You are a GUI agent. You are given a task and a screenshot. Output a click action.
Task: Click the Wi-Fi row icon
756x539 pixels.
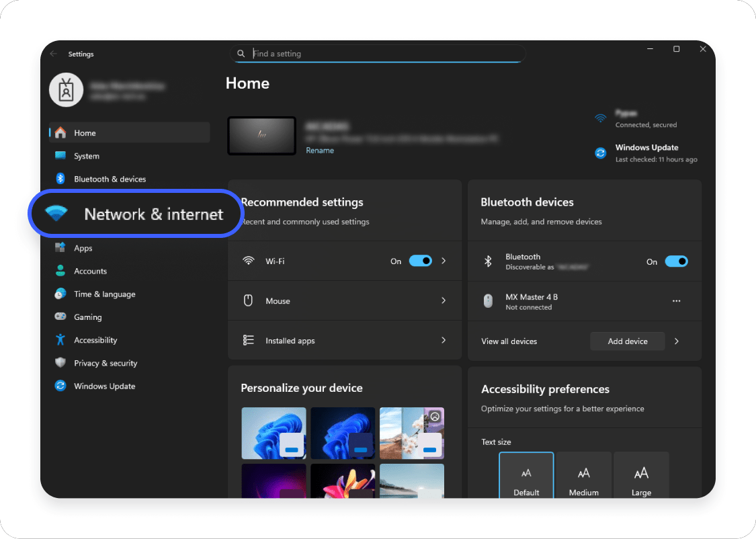tap(248, 261)
